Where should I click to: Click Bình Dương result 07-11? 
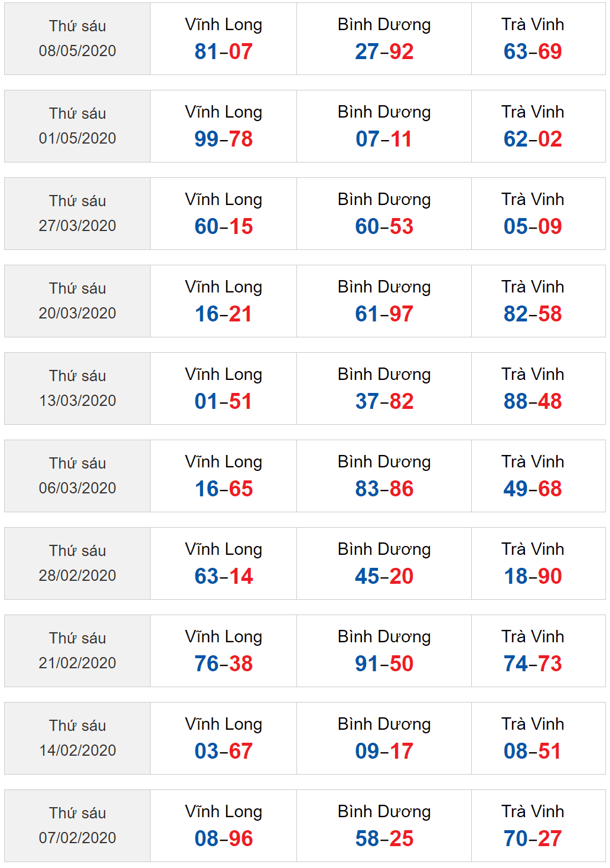tap(384, 139)
